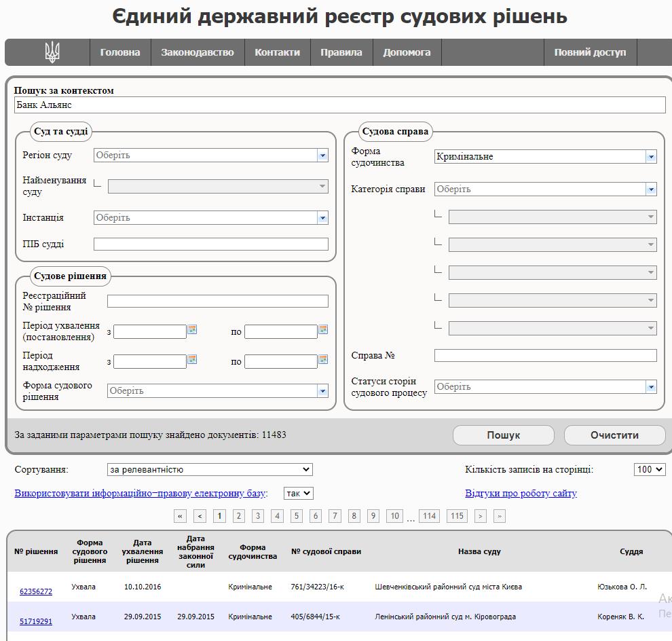Open calendar for decision period end date
672x641 pixels.
(x=323, y=329)
